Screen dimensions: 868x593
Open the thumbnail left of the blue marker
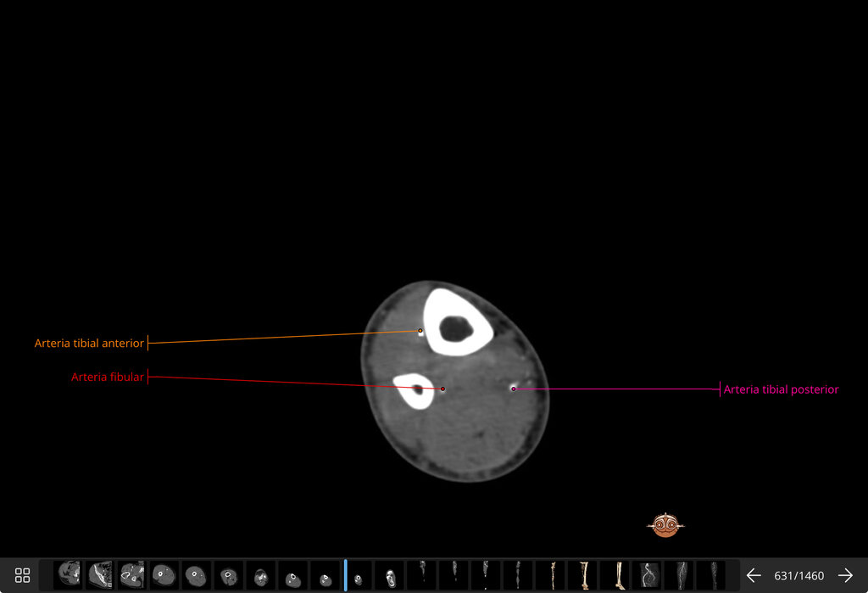(x=325, y=574)
